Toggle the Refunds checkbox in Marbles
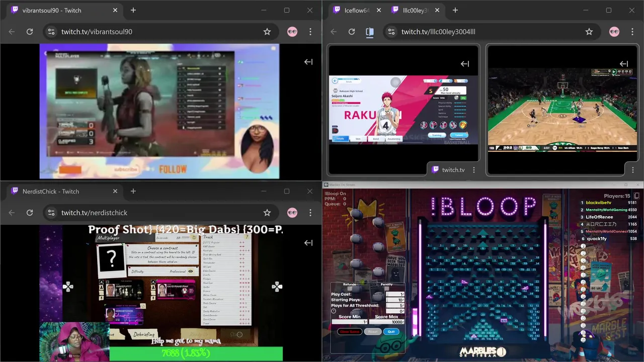The image size is (644, 362). 350,289
